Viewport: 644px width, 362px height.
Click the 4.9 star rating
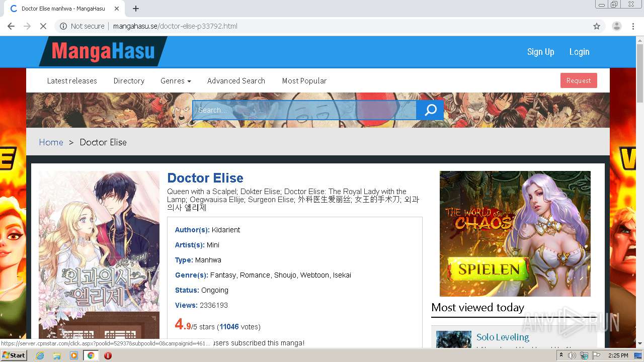coord(183,324)
